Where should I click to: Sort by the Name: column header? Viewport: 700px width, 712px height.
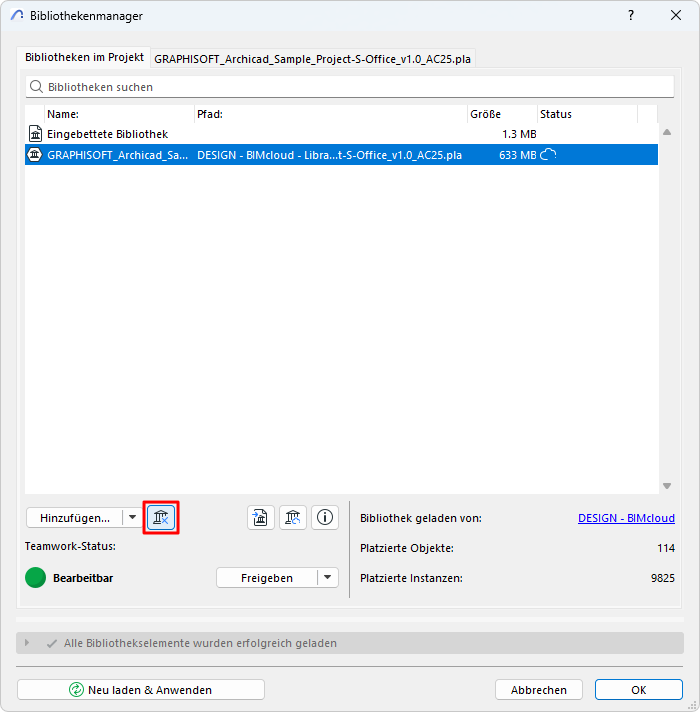pyautogui.click(x=119, y=114)
